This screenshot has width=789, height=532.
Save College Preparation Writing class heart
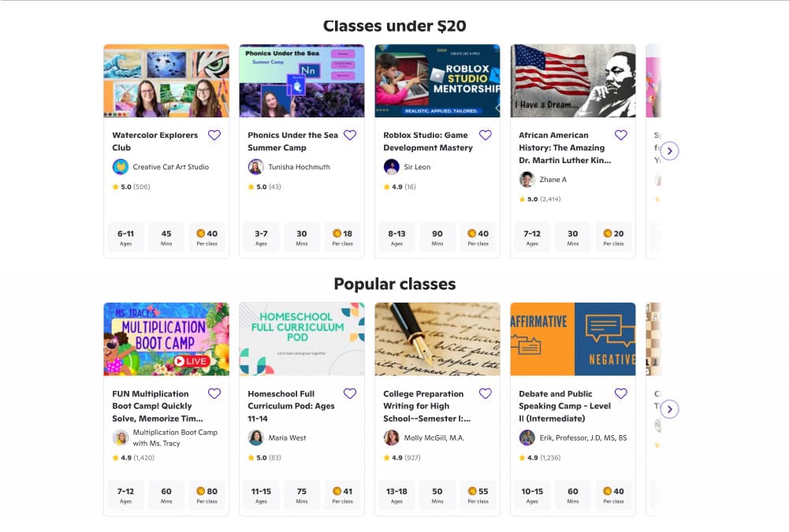click(486, 394)
